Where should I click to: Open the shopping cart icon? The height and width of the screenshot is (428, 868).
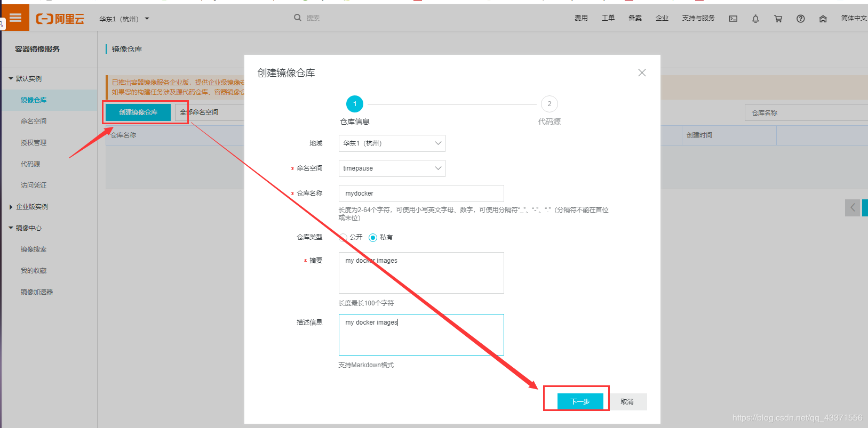click(x=778, y=19)
